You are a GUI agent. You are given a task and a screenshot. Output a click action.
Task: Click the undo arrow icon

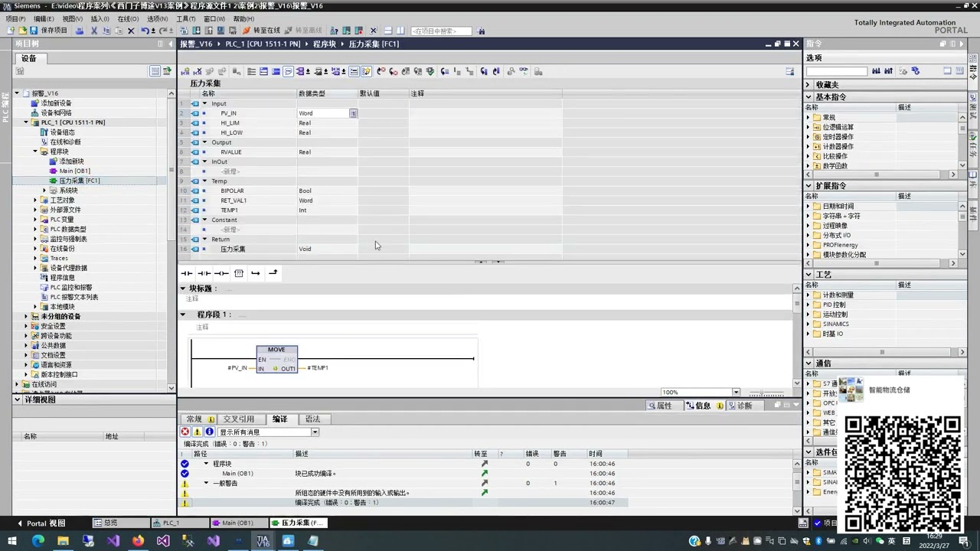pyautogui.click(x=144, y=31)
